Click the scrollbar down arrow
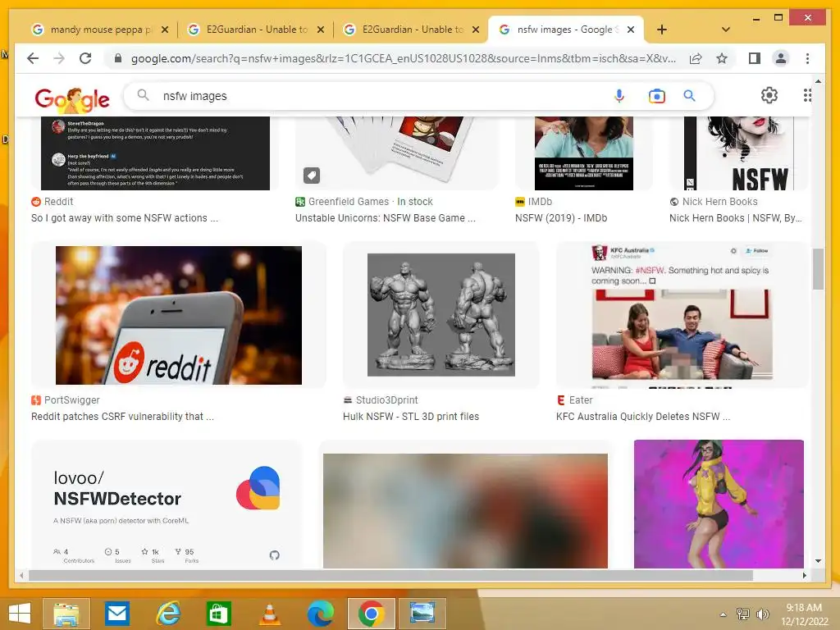Screen dimensions: 840x630 (818, 561)
